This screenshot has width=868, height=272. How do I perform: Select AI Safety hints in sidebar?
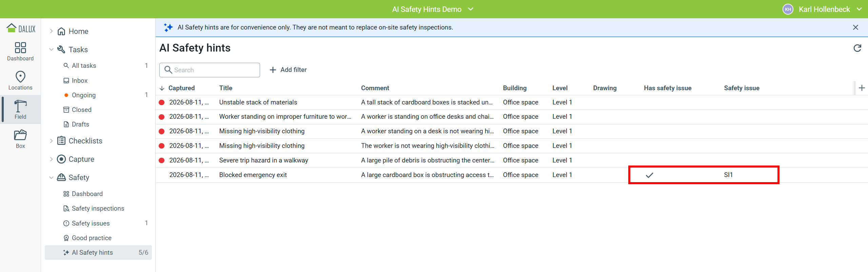point(98,253)
